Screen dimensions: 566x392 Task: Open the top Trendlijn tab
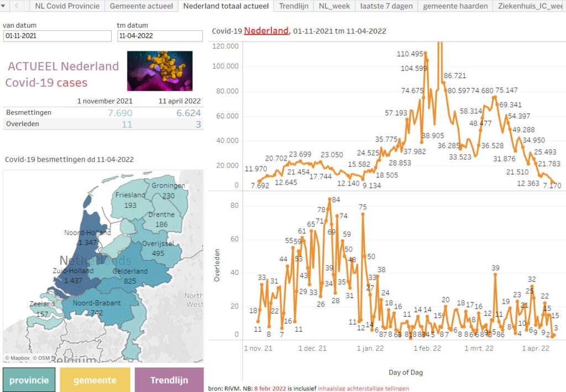coord(294,6)
